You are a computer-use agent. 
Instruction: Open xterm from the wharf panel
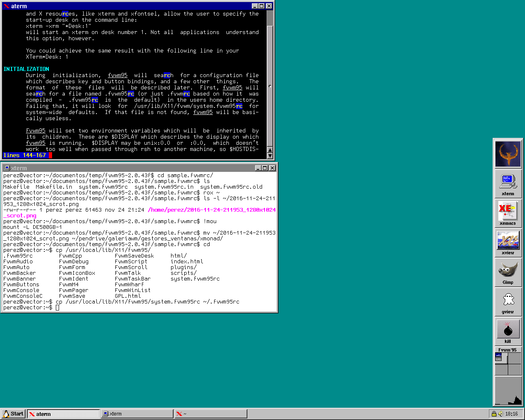pyautogui.click(x=508, y=184)
